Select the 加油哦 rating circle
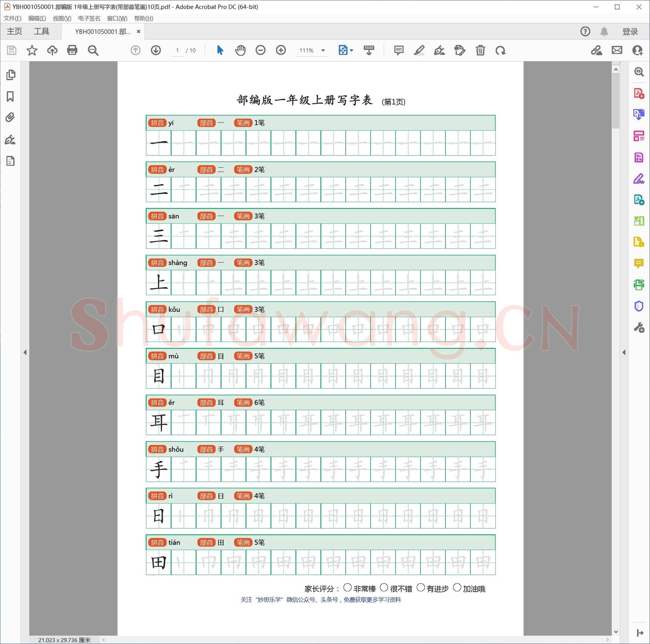650x644 pixels. tap(457, 588)
